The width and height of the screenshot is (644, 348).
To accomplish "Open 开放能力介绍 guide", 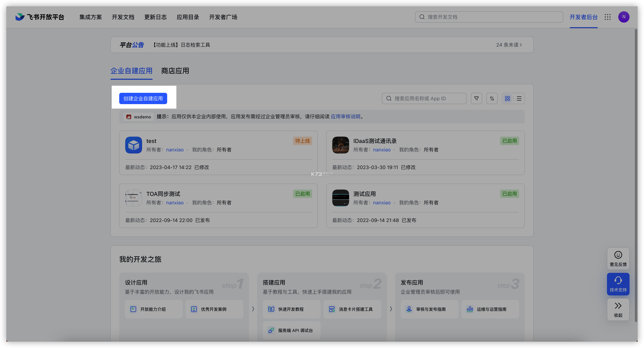I will click(153, 309).
